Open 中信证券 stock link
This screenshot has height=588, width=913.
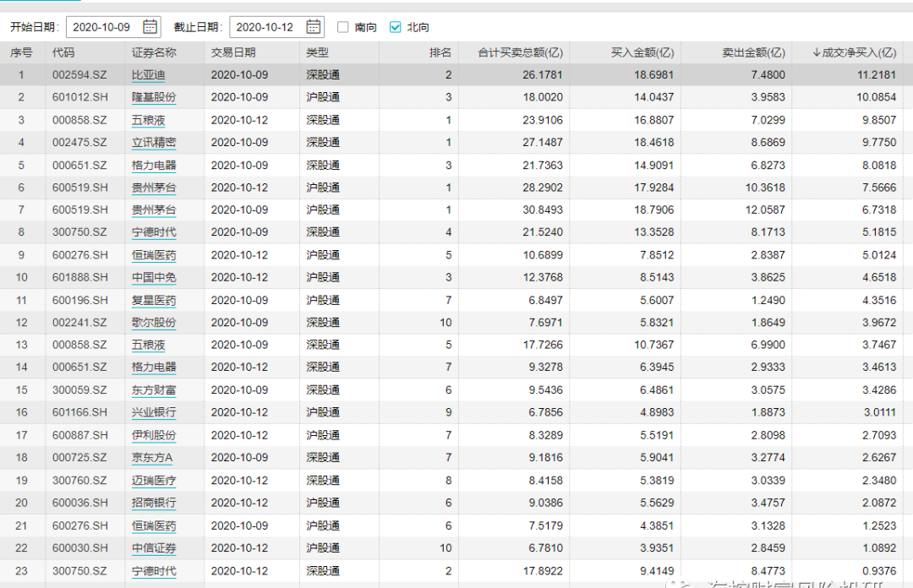tap(154, 547)
